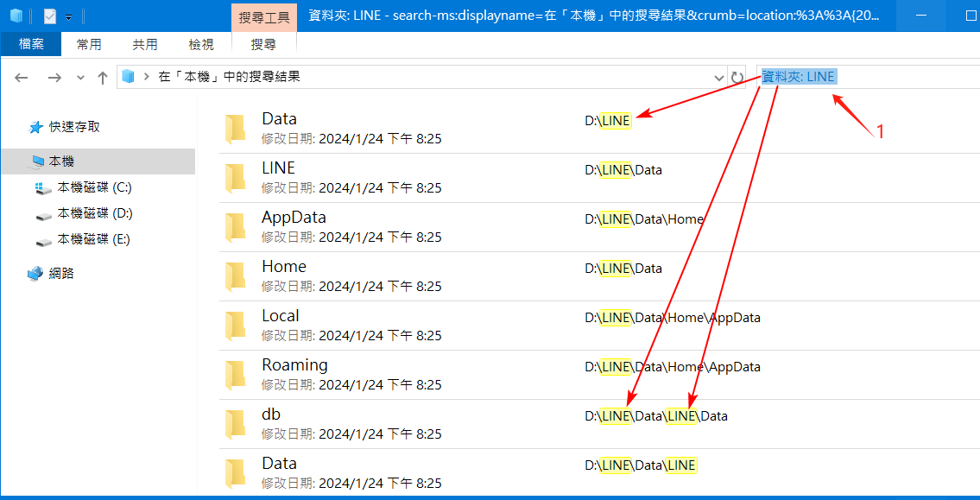Select 網路 in the navigation pane
The image size is (980, 500).
(x=62, y=273)
